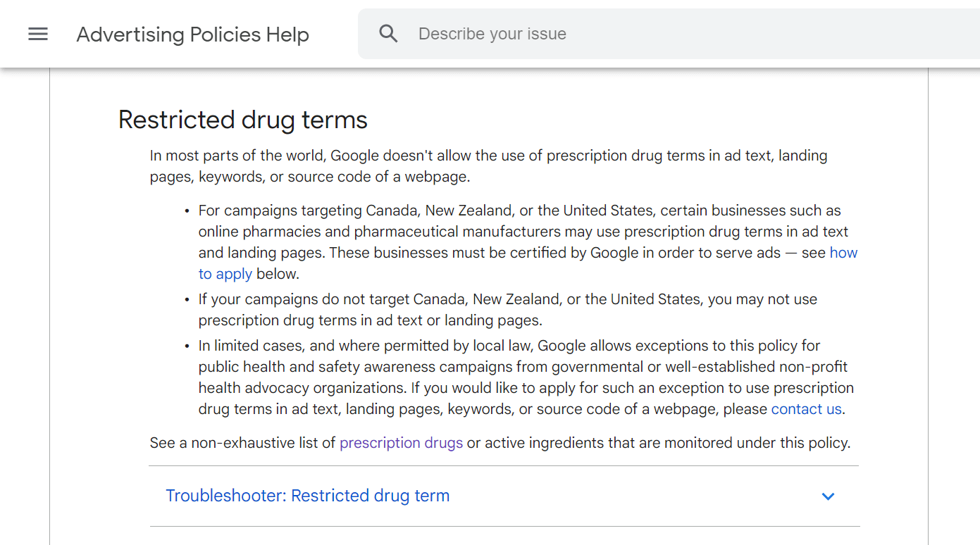The height and width of the screenshot is (545, 980).
Task: Open the "contact us" link
Action: tap(806, 409)
